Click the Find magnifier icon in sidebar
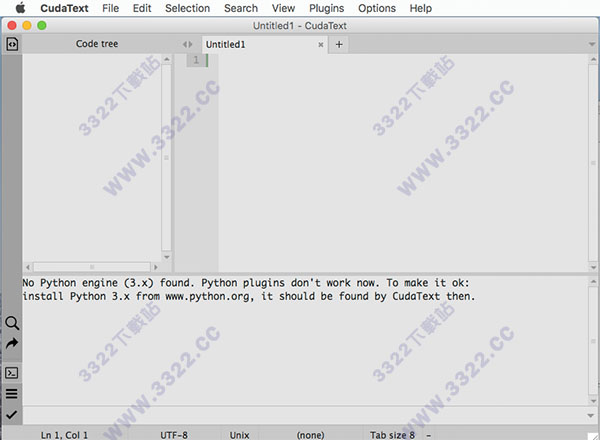The image size is (600, 440). pos(12,323)
